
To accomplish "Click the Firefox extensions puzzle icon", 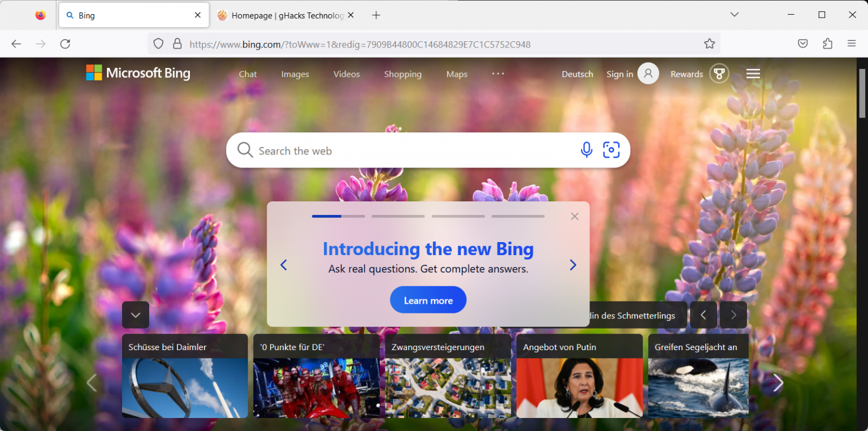I will (827, 44).
